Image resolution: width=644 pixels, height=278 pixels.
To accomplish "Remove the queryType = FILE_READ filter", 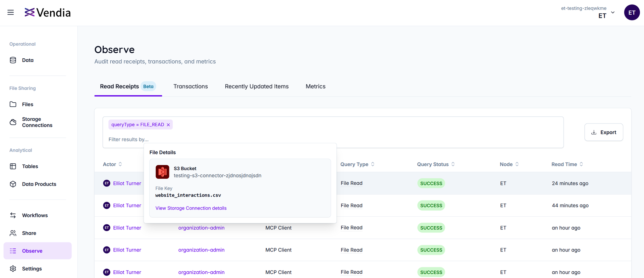I will point(168,125).
